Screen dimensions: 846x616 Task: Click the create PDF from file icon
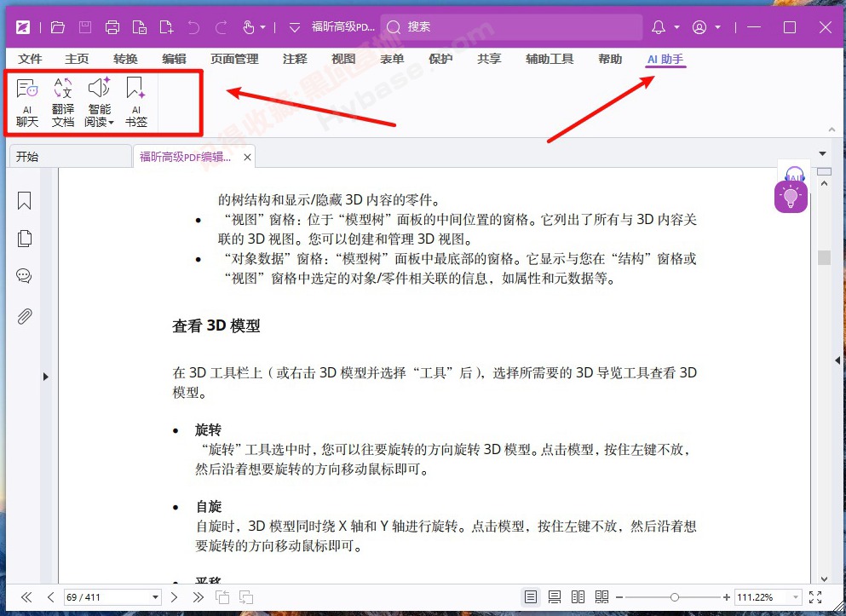[x=139, y=27]
